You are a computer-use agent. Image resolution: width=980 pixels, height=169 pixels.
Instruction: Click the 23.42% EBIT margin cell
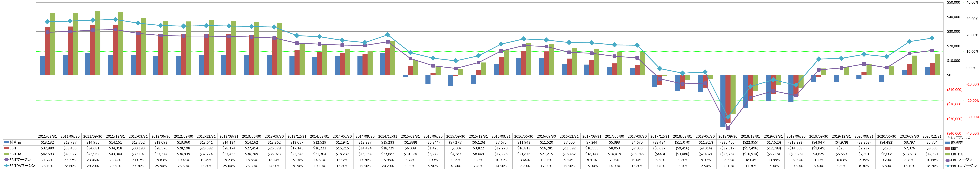coord(116,160)
